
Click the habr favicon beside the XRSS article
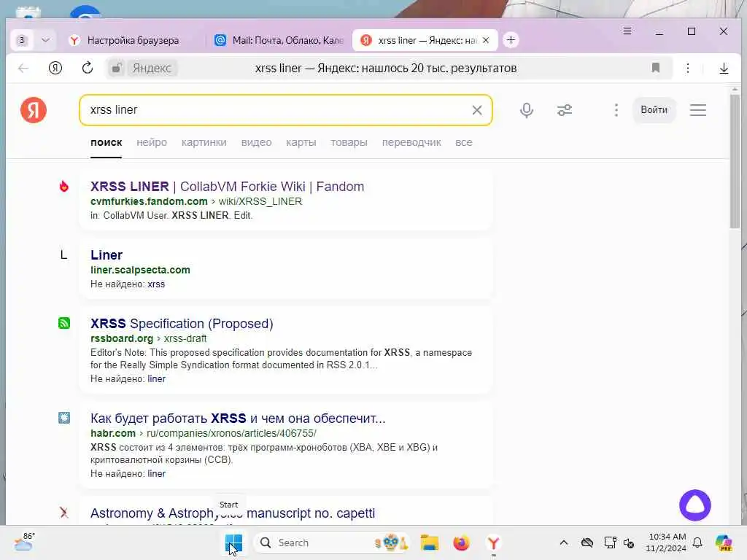click(64, 418)
